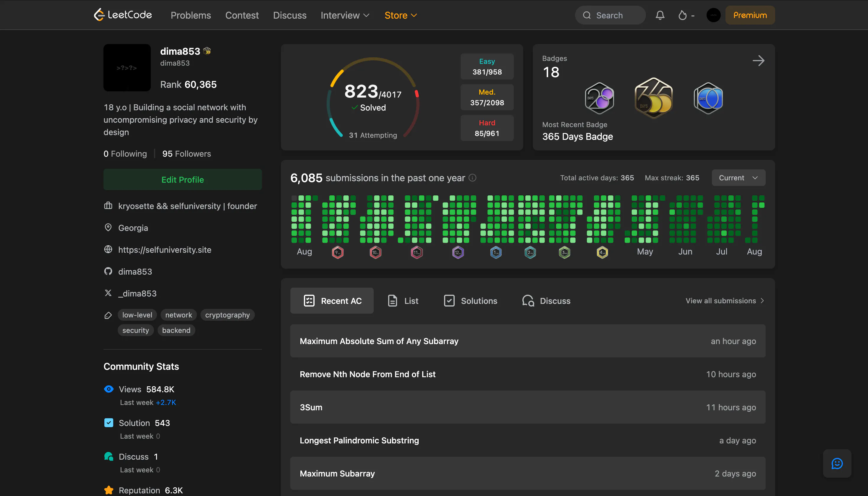Open the Discuss nav item
The width and height of the screenshot is (868, 496).
point(289,15)
